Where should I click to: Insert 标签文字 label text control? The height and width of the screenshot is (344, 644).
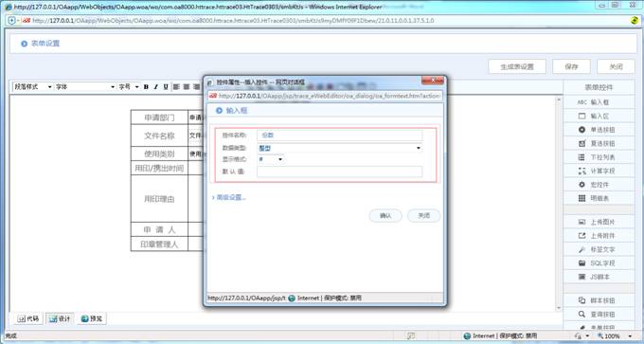pyautogui.click(x=599, y=249)
